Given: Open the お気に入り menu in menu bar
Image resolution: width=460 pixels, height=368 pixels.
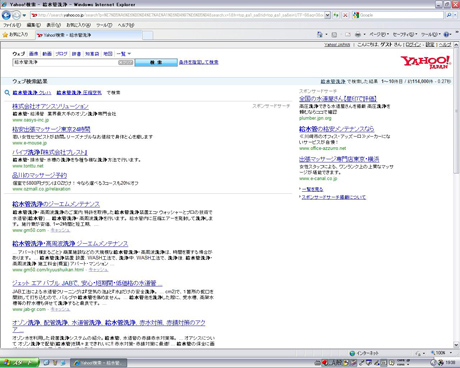Looking at the screenshot, I should pos(78,25).
